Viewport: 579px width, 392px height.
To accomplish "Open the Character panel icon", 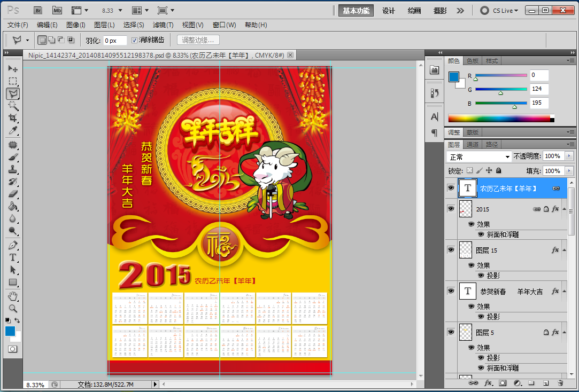I will [434, 117].
